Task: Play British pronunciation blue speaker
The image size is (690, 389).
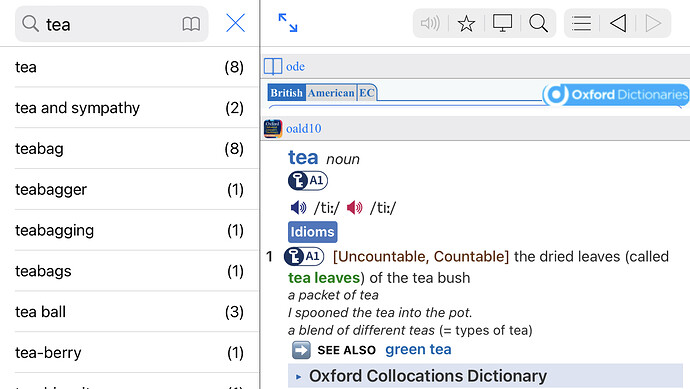Action: click(x=298, y=207)
